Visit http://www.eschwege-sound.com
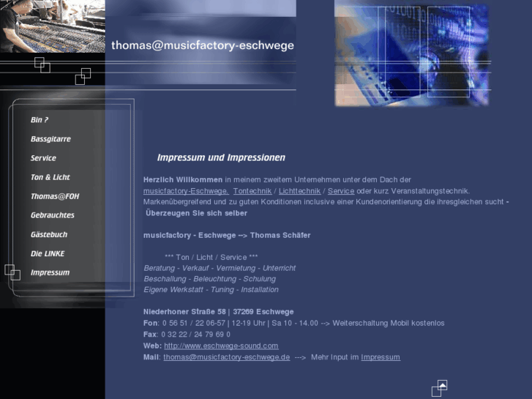This screenshot has height=399, width=532. coord(221,346)
